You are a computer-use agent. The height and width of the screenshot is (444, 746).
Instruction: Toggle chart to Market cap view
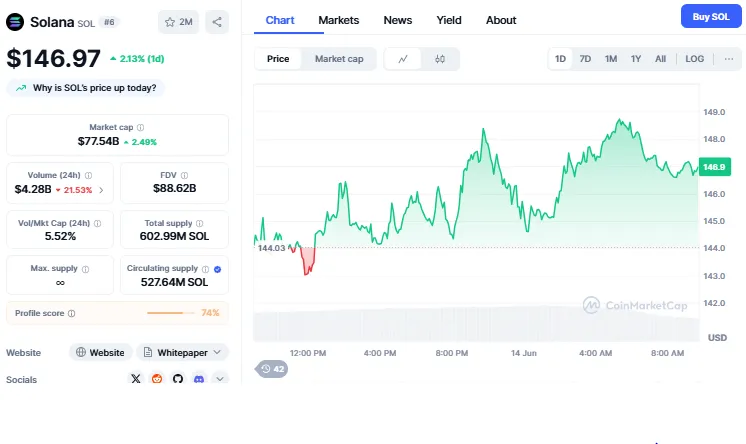(x=339, y=59)
